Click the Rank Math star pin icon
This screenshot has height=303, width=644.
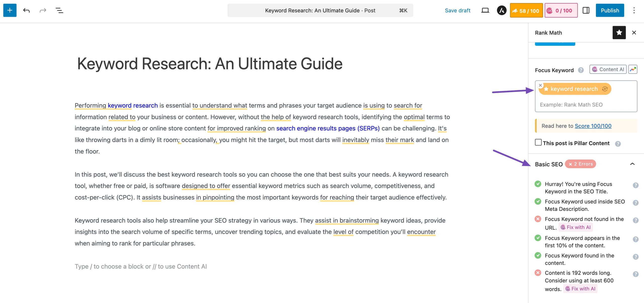[x=619, y=33]
